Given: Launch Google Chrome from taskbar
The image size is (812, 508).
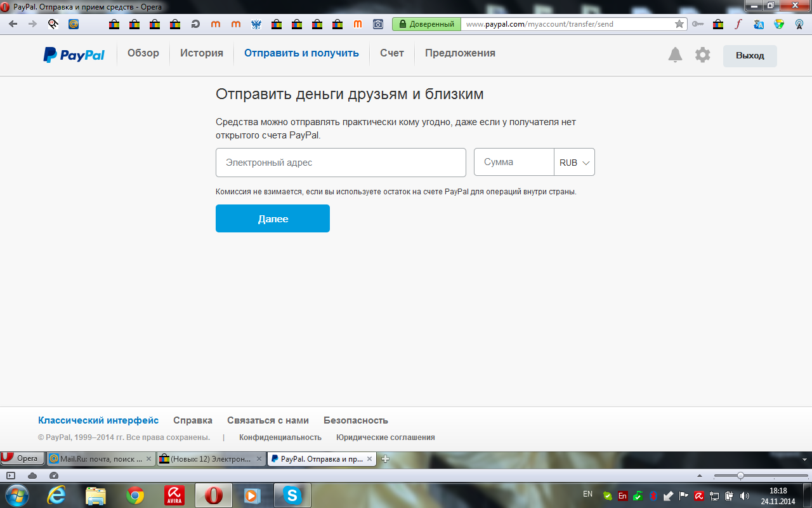Looking at the screenshot, I should pos(134,495).
